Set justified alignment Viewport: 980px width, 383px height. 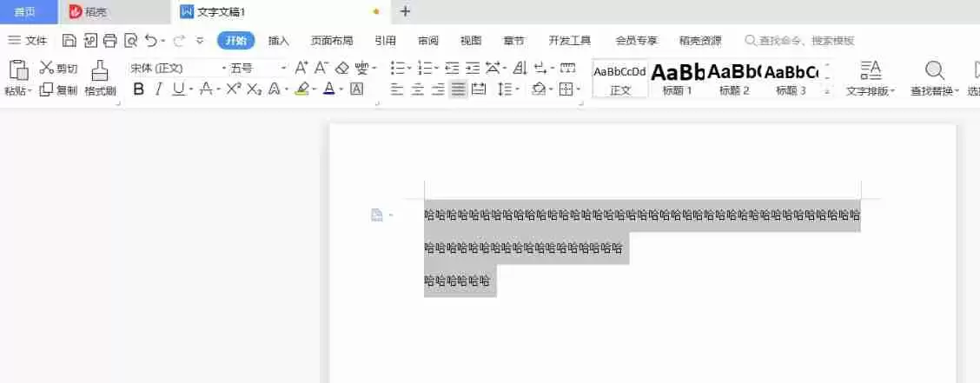[458, 89]
